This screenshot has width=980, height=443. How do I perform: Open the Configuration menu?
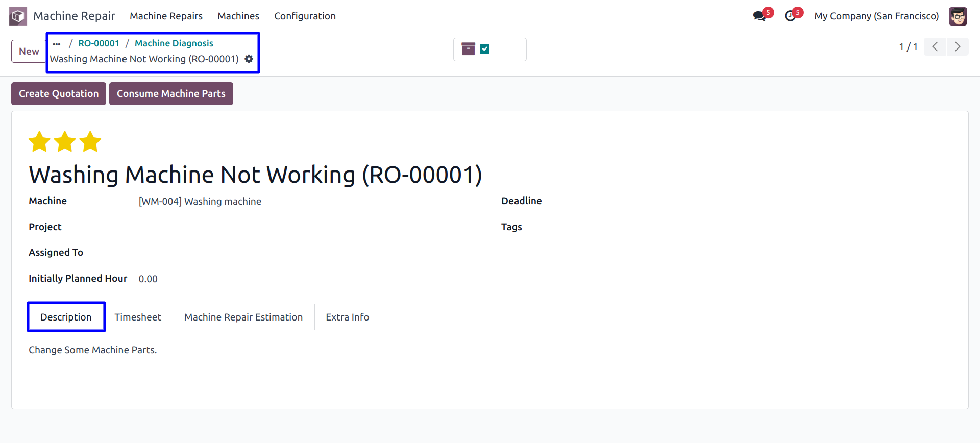pos(305,16)
